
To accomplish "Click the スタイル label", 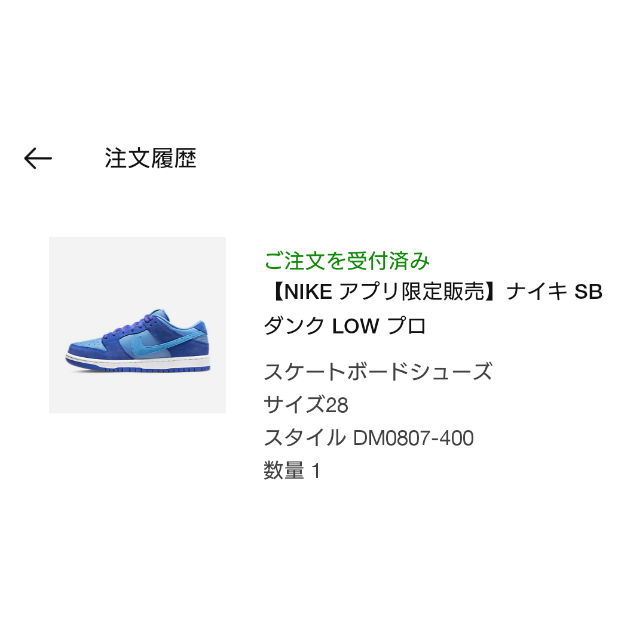I will (304, 438).
